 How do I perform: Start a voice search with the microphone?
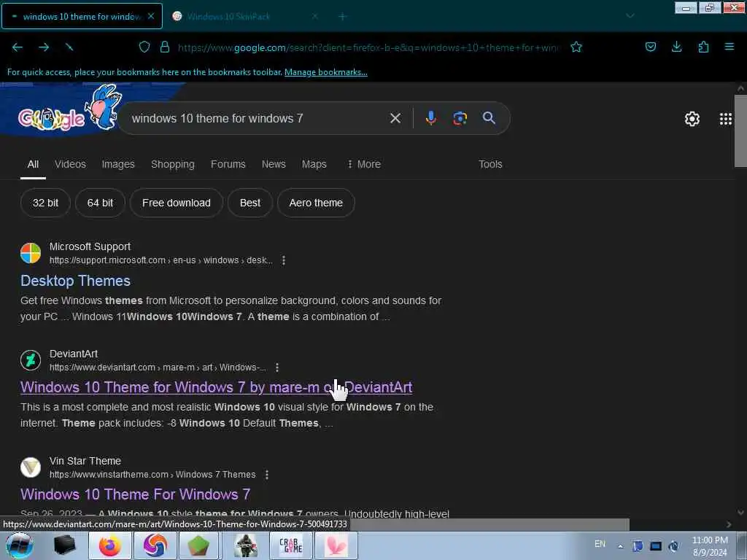430,118
